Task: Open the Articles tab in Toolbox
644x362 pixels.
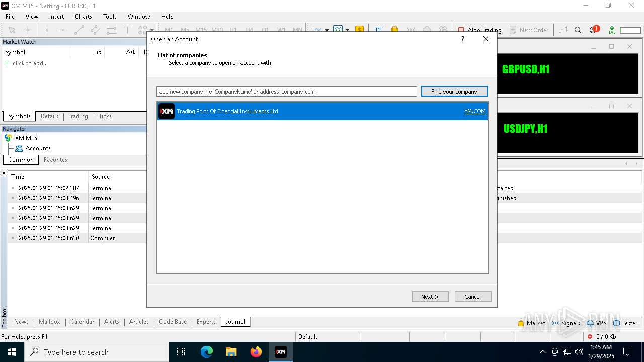Action: click(139, 322)
